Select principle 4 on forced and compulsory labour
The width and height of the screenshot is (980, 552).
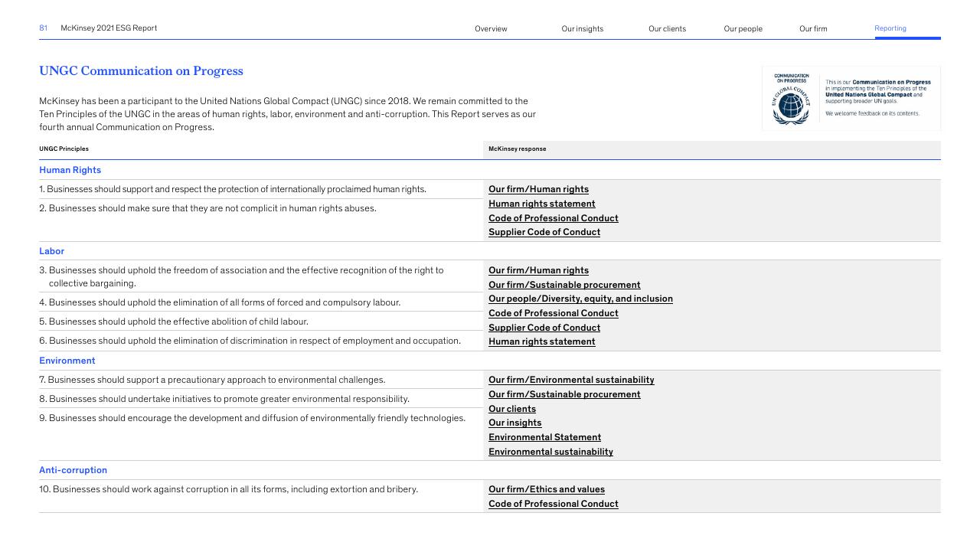click(220, 302)
